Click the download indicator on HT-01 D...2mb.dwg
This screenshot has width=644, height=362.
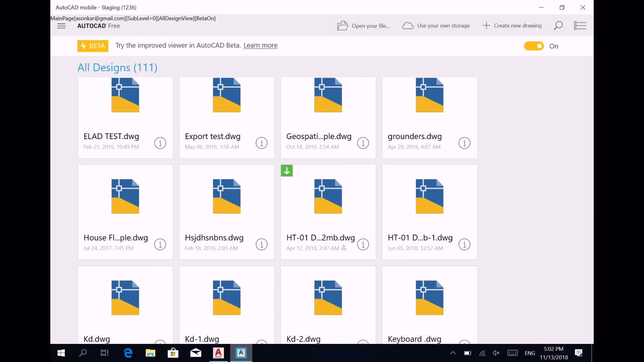(x=286, y=170)
